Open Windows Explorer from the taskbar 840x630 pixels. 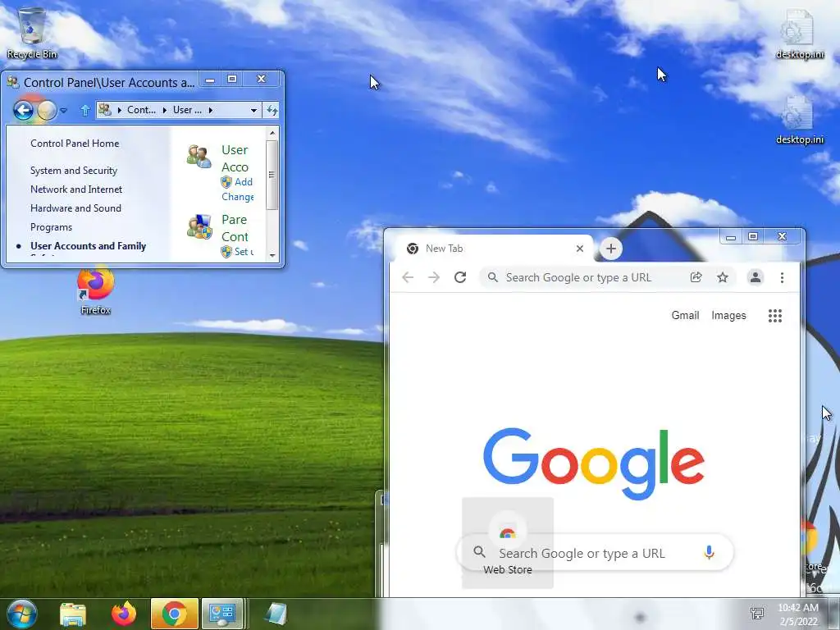coord(73,614)
